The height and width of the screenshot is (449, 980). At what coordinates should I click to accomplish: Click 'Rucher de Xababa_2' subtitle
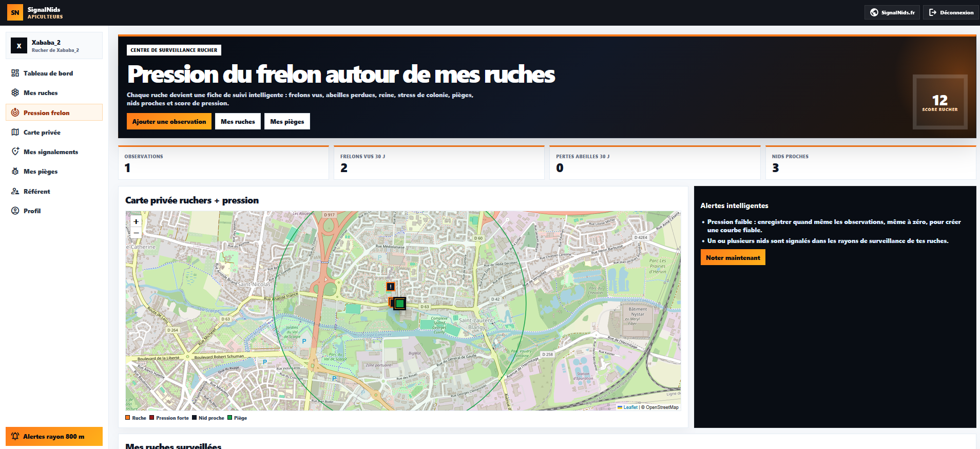pyautogui.click(x=55, y=50)
